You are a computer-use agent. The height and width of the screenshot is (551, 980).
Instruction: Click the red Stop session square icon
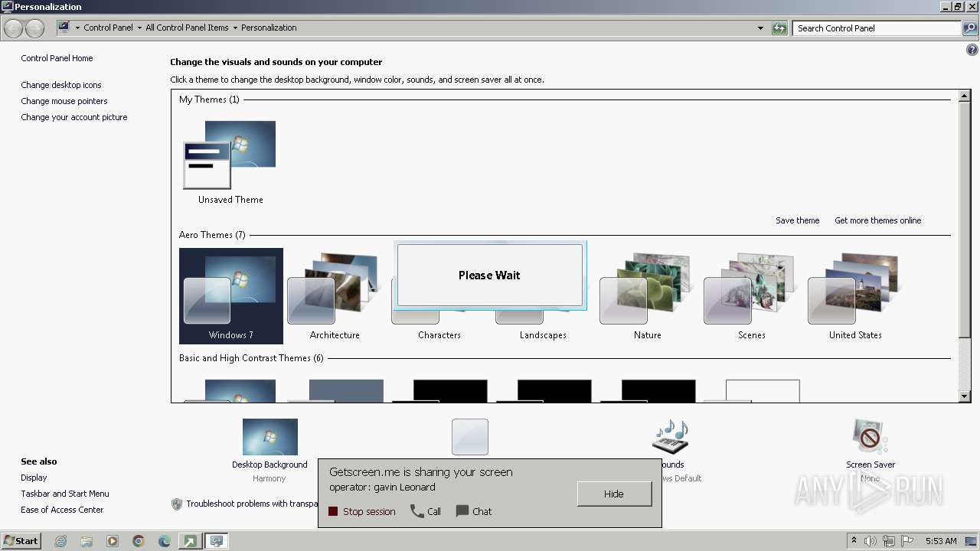pos(333,511)
